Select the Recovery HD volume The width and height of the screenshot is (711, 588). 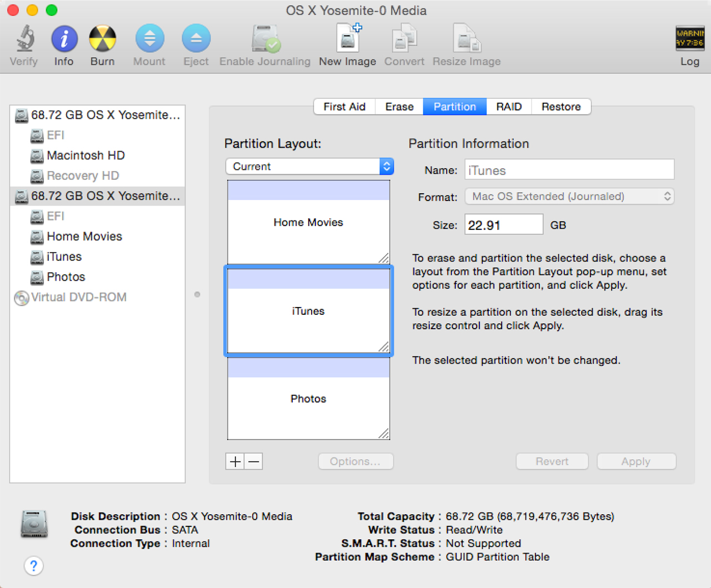pyautogui.click(x=98, y=176)
